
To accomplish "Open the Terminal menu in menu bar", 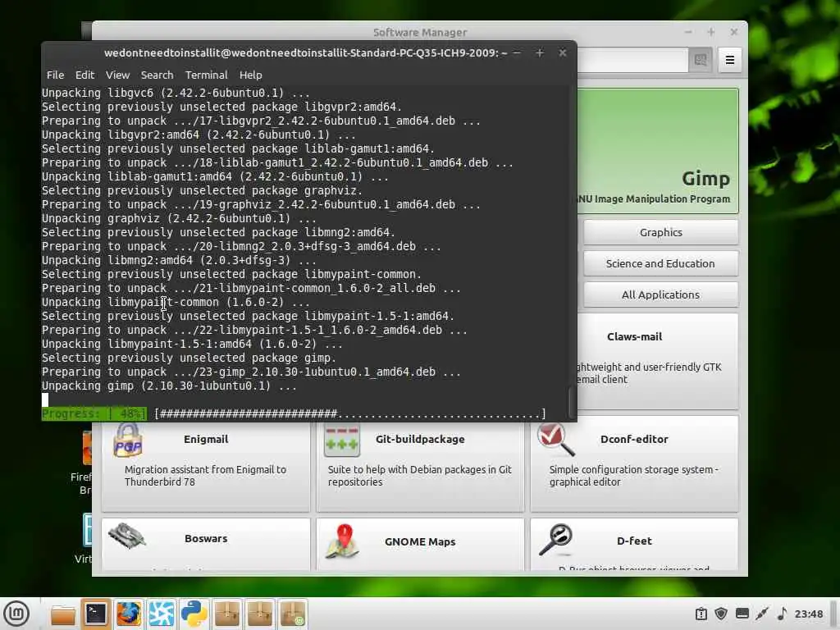I will point(206,75).
